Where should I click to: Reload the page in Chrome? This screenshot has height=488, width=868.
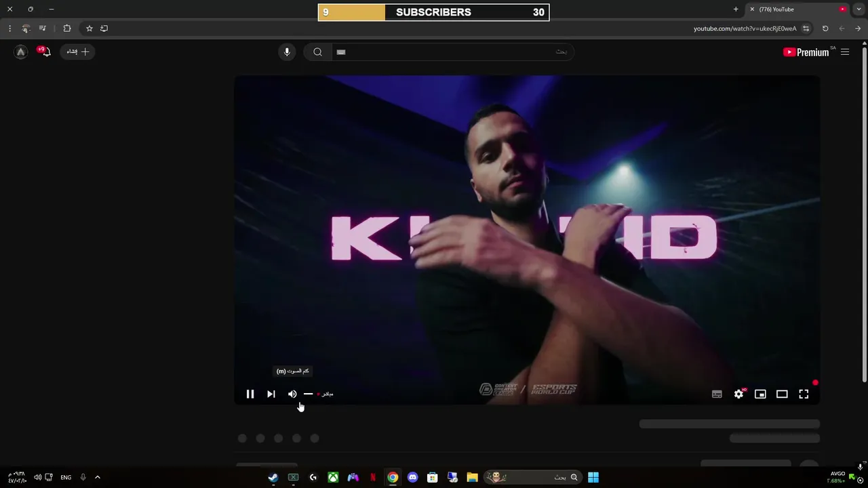tap(825, 28)
